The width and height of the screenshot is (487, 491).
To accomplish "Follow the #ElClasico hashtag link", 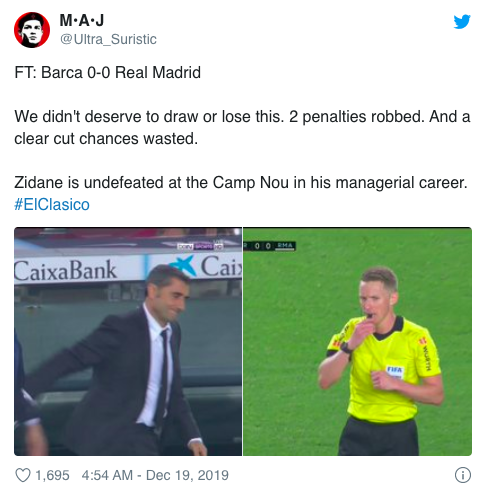I will coord(52,204).
